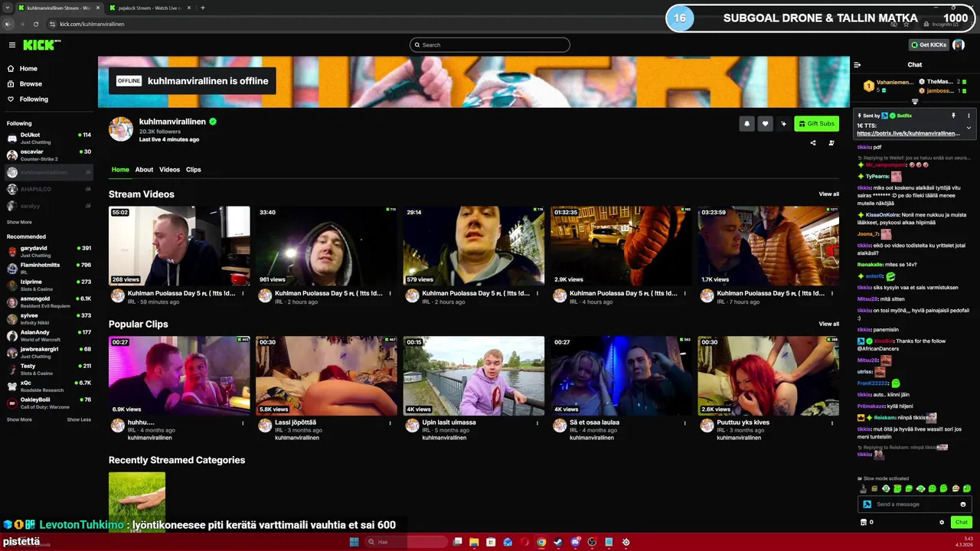Open the 03:23:59 stream video thumbnail
Image resolution: width=980 pixels, height=551 pixels.
768,246
